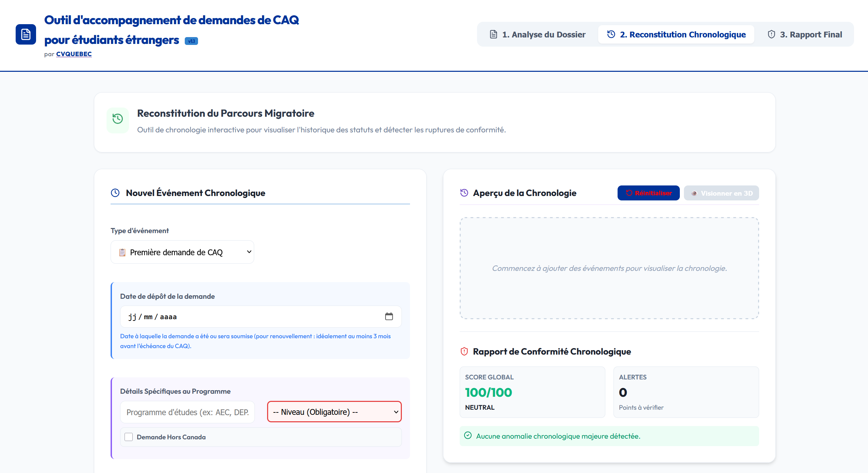
Task: Select the clock icon next to Nouvel Événement Chronologique
Action: pos(116,193)
